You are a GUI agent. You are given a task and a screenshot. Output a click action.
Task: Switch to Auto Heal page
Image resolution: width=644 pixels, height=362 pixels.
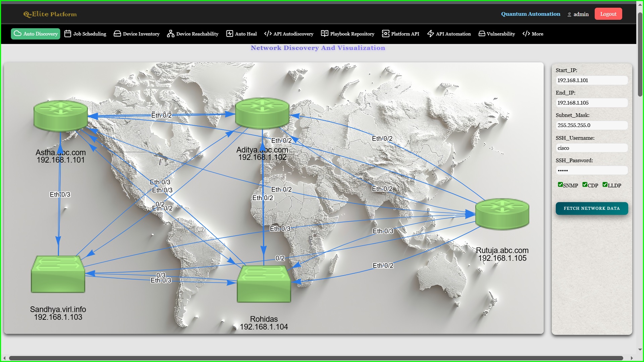point(241,34)
